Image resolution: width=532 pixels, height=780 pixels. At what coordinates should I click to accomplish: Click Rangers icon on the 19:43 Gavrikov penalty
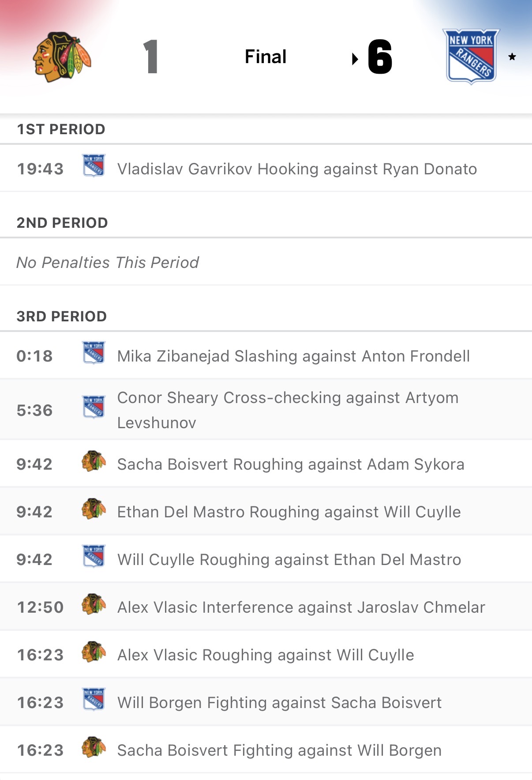click(94, 166)
